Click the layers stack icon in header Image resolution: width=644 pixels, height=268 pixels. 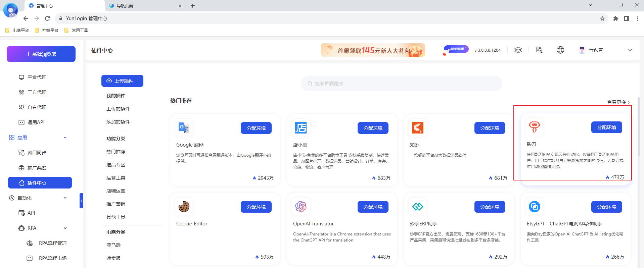coord(518,50)
